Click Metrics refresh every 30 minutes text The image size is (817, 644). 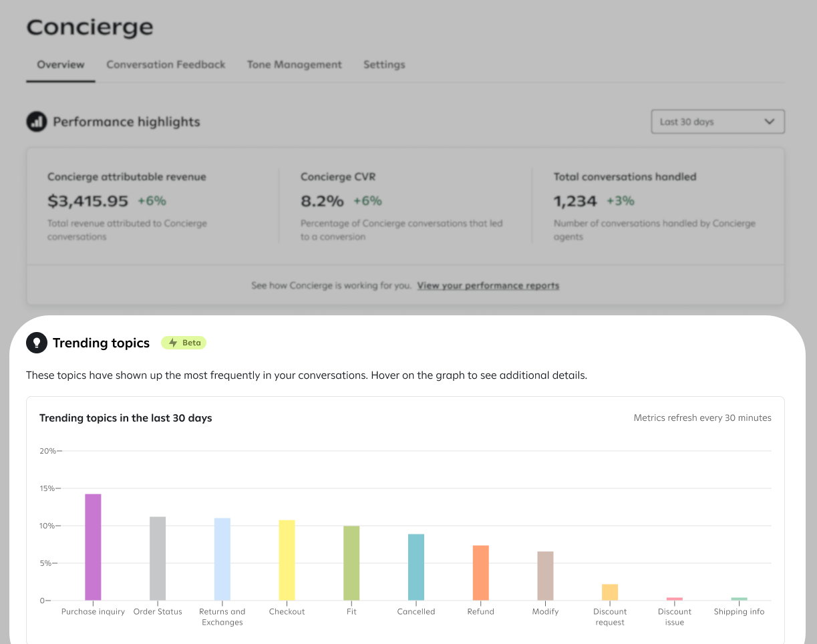click(703, 418)
